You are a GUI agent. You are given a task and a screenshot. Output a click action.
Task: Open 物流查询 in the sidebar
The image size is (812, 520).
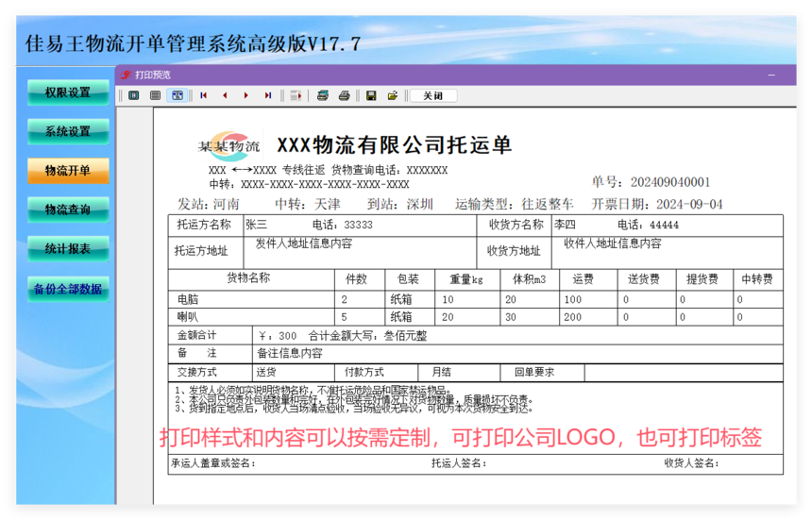coord(68,210)
